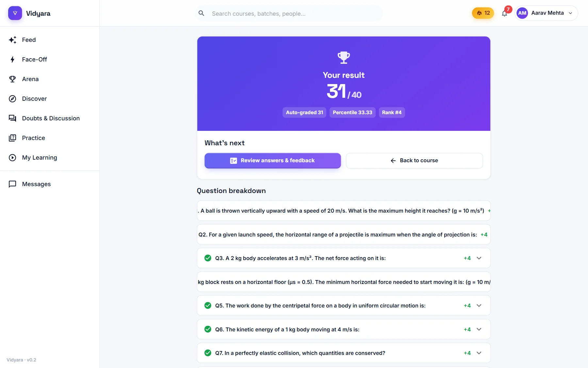The image size is (588, 368).
Task: Click the search magnifier icon
Action: tap(202, 13)
